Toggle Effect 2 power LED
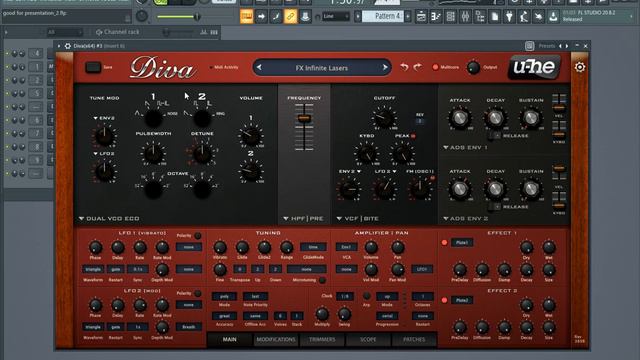 click(444, 300)
